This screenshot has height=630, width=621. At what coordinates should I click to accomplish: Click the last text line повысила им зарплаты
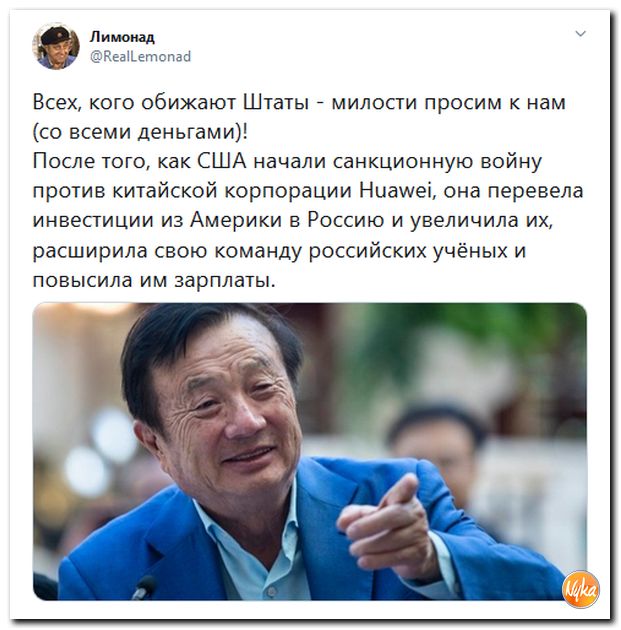click(154, 280)
